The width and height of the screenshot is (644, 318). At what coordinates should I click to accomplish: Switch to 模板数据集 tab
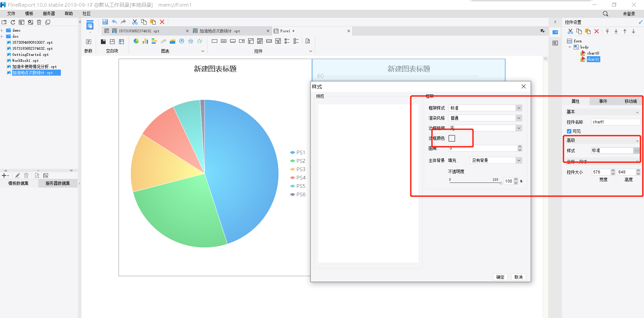(18, 183)
